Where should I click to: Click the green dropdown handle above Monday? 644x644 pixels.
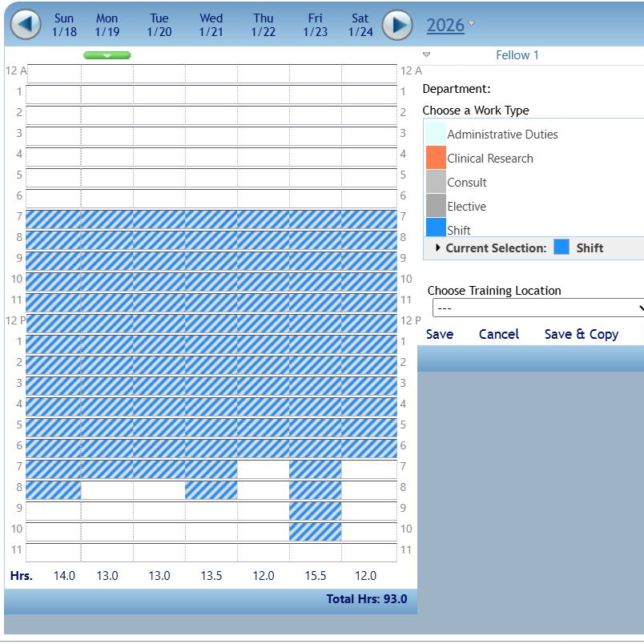[107, 55]
